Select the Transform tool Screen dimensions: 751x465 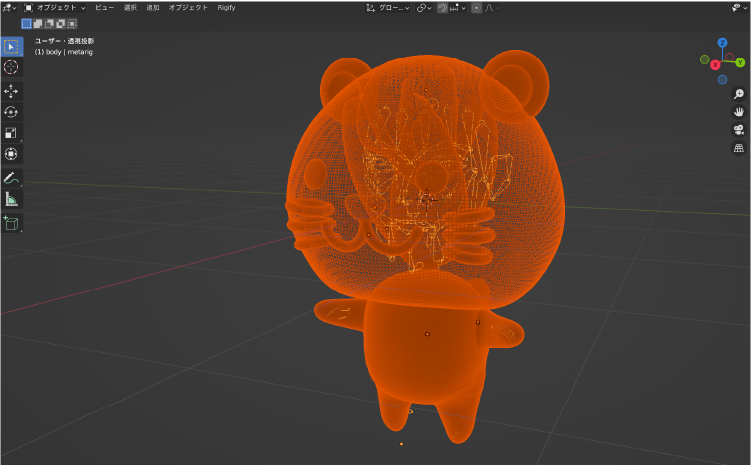click(11, 154)
